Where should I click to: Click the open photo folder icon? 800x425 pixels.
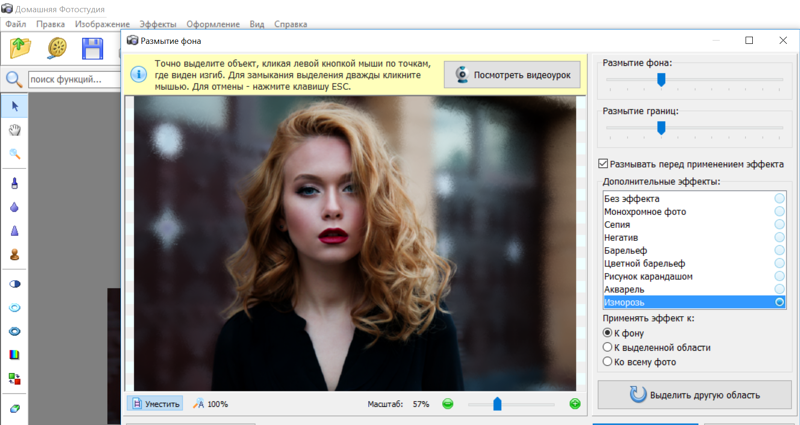coord(20,48)
